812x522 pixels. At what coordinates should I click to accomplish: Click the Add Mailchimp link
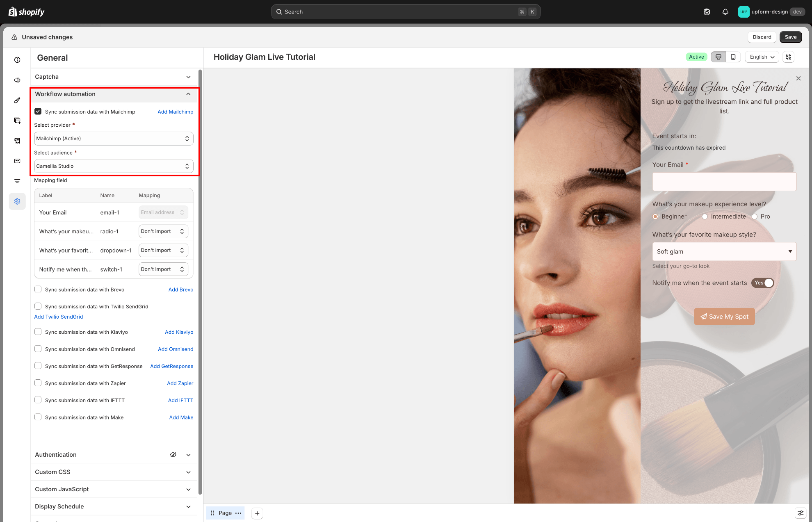tap(176, 112)
